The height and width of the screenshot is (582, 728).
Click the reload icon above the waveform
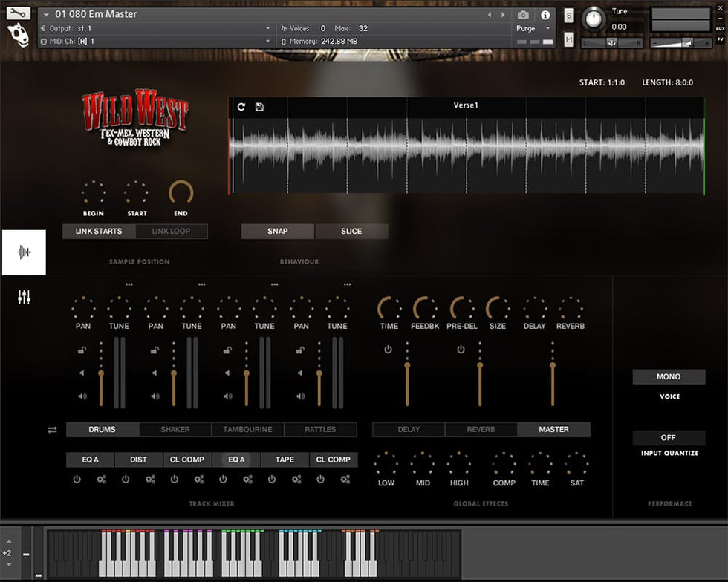tap(241, 107)
